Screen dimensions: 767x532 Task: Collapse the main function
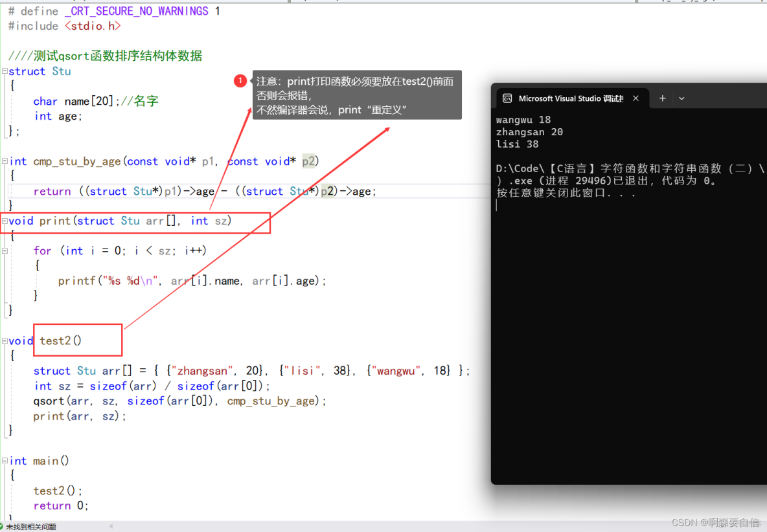coord(4,460)
